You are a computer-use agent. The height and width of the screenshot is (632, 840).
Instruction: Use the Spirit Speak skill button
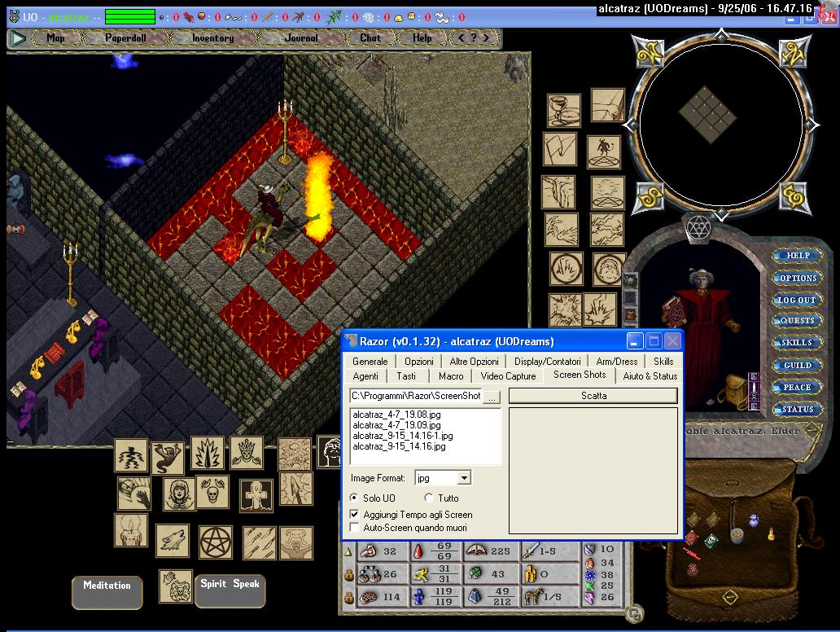(230, 590)
